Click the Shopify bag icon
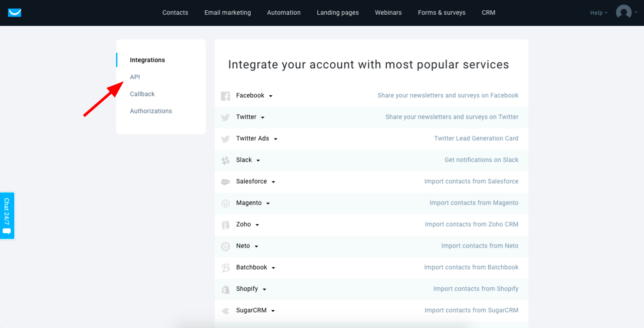The image size is (644, 328). [226, 290]
